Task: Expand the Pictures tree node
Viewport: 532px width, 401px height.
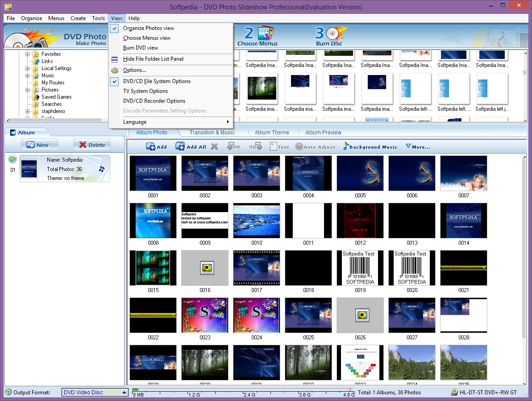Action: tap(28, 90)
